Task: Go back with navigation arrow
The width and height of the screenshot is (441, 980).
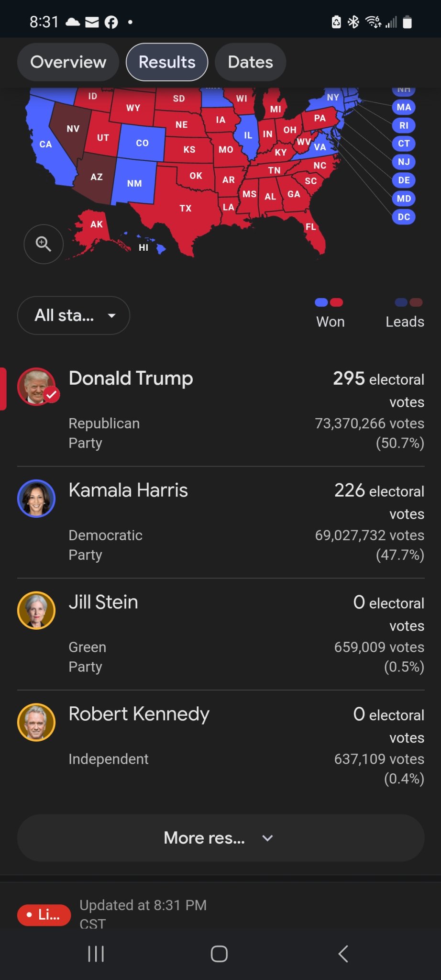Action: 343,954
